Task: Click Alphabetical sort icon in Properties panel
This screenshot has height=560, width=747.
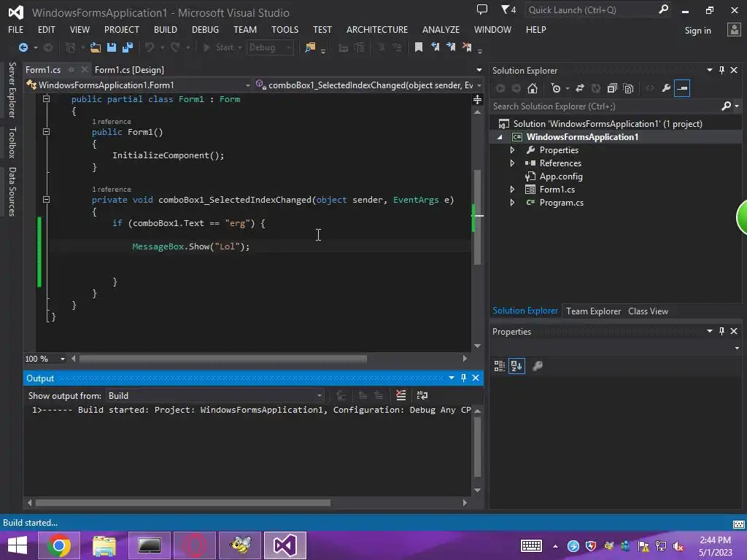Action: click(517, 366)
